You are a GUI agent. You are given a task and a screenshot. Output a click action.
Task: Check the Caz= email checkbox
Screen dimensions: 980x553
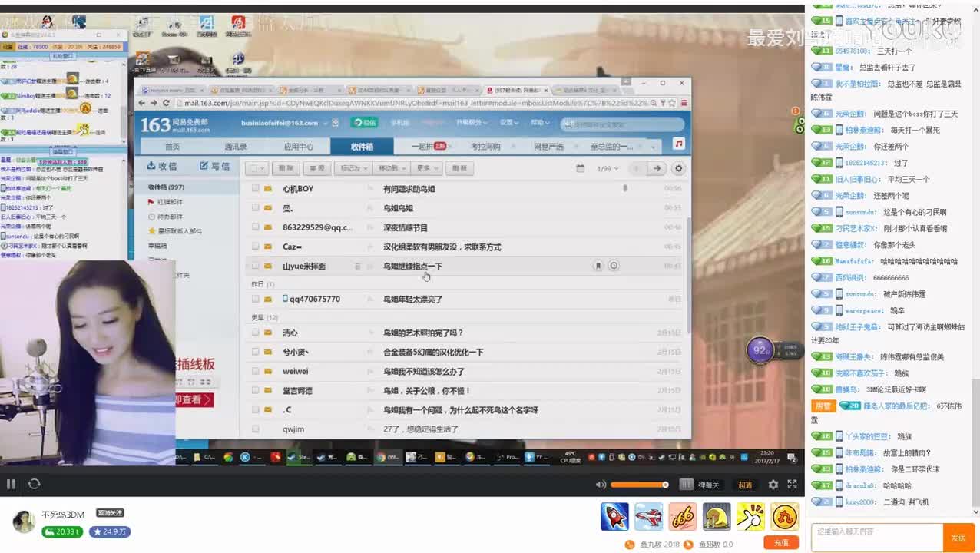click(255, 247)
